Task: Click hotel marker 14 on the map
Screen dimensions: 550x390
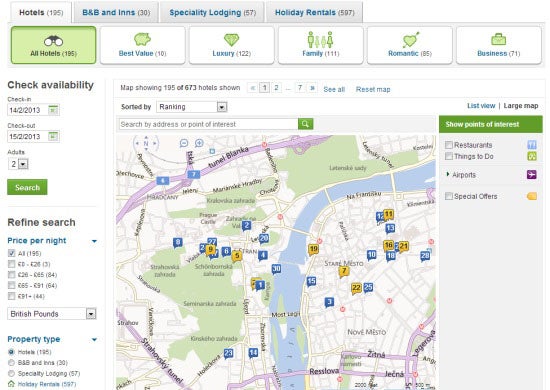Action: pyautogui.click(x=253, y=352)
